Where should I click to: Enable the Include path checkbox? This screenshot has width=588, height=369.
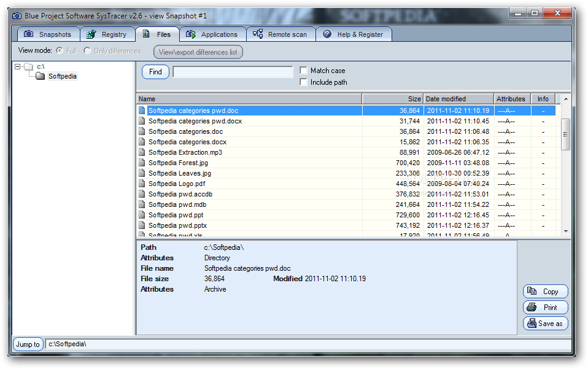click(x=303, y=82)
